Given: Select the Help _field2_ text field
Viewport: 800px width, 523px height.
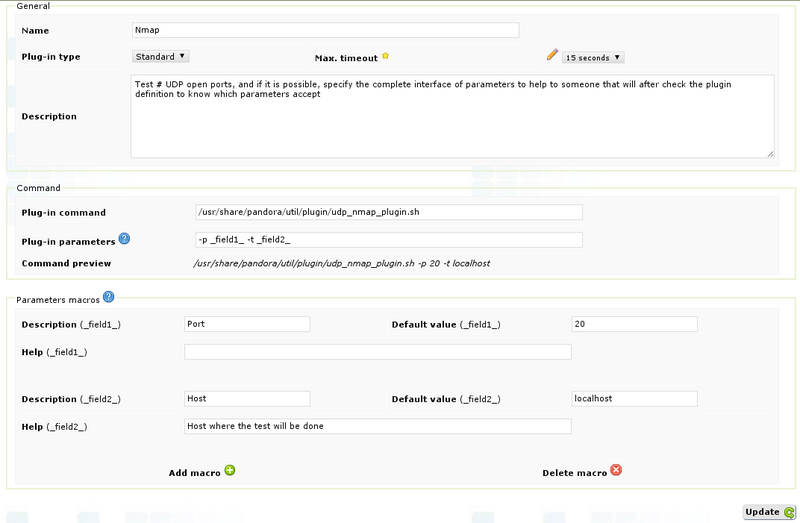Looking at the screenshot, I should coord(377,426).
